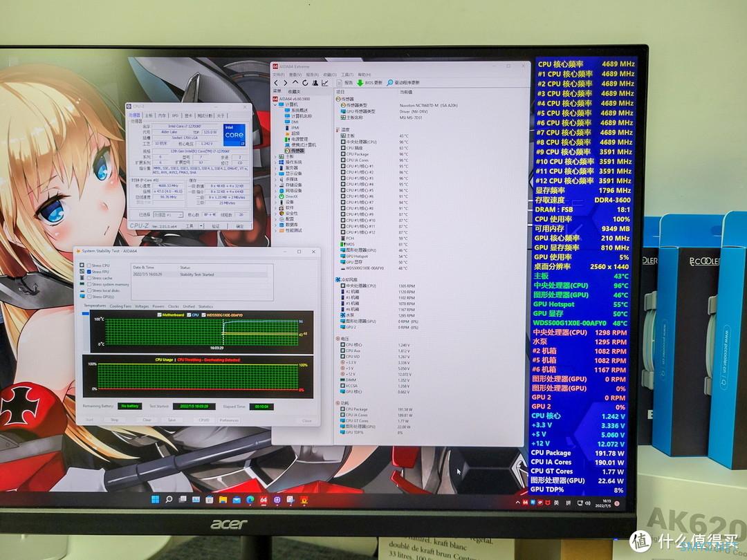The image size is (747, 560).
Task: Open Preferences in stability test
Action: point(229,420)
